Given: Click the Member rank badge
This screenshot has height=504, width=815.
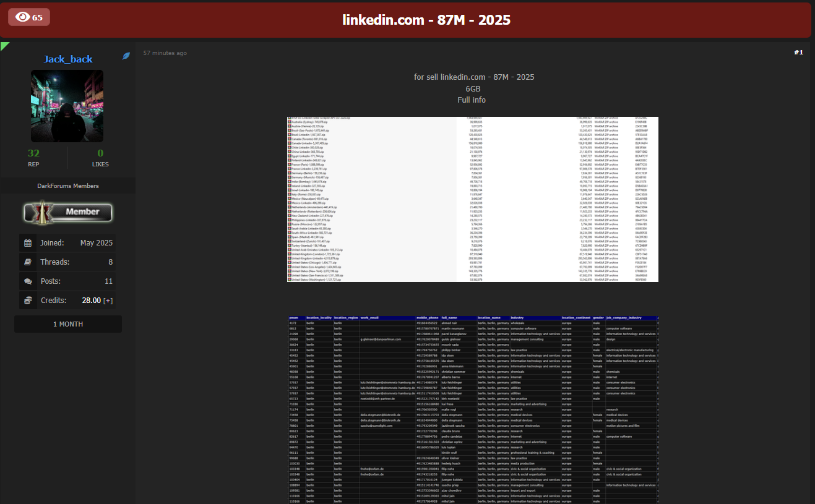Looking at the screenshot, I should (x=68, y=211).
